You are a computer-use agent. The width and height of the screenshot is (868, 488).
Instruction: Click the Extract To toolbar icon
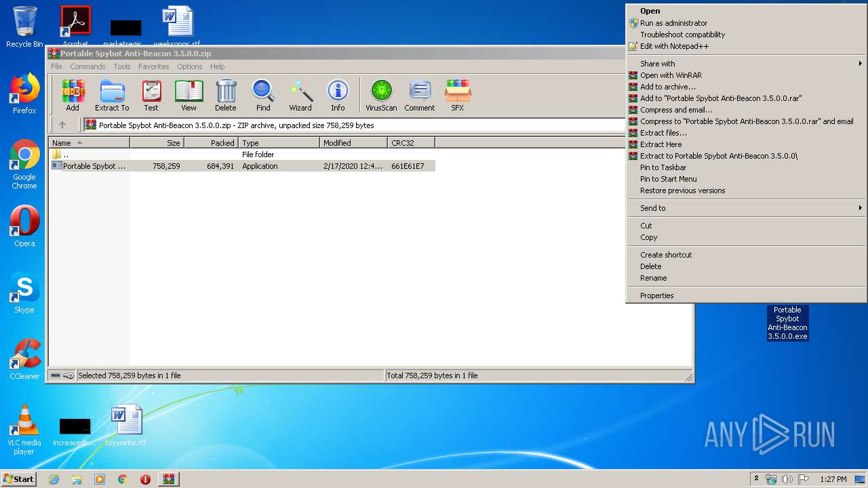coord(112,96)
